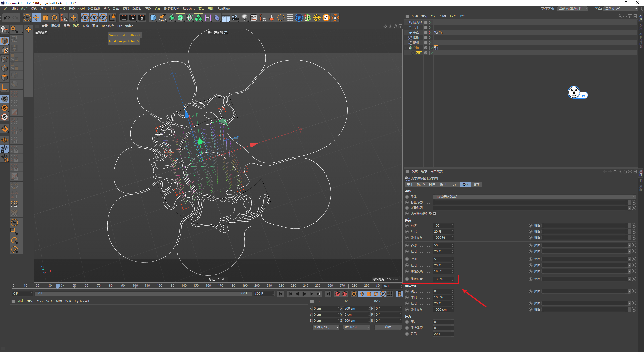Switch to the 碰撞 tab
644x352 pixels.
432,185
